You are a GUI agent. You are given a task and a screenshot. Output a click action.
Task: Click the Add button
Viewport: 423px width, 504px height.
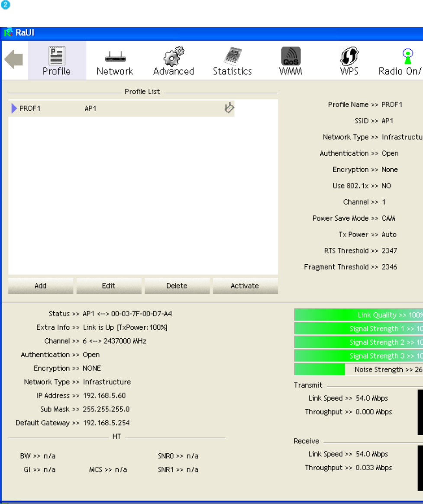coord(41,286)
